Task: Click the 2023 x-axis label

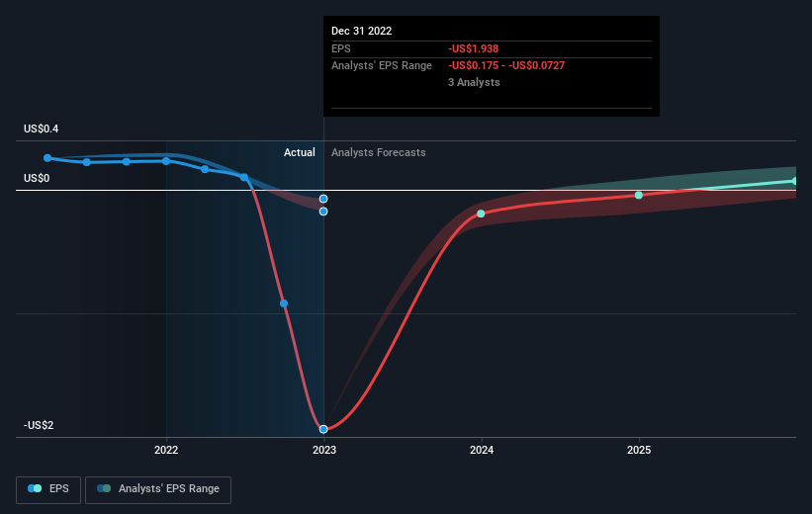Action: click(x=324, y=450)
